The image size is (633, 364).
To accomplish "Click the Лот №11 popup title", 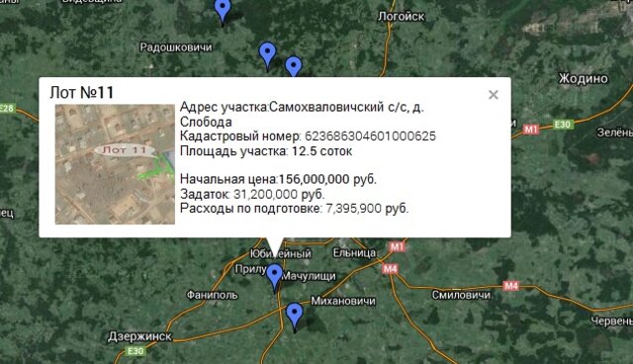I will tap(82, 92).
